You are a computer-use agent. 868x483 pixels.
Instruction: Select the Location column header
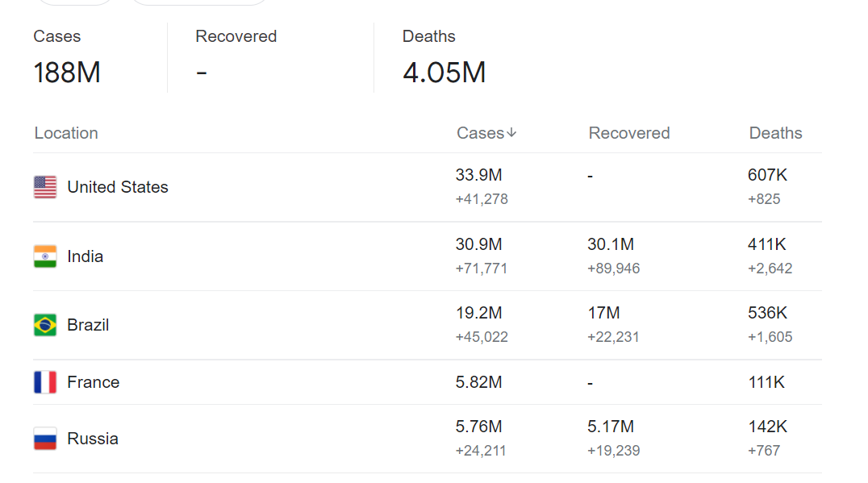[66, 133]
